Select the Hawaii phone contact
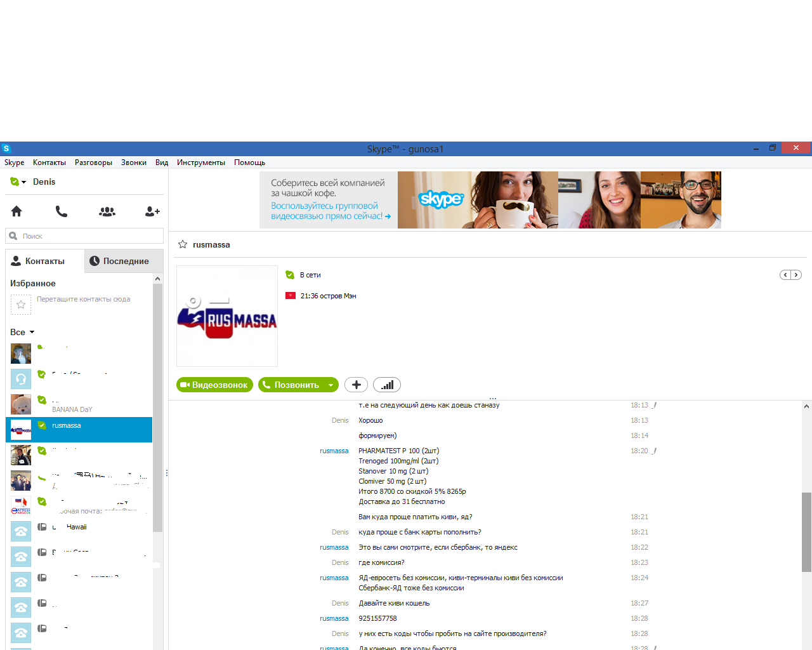The image size is (812, 650). (x=79, y=531)
